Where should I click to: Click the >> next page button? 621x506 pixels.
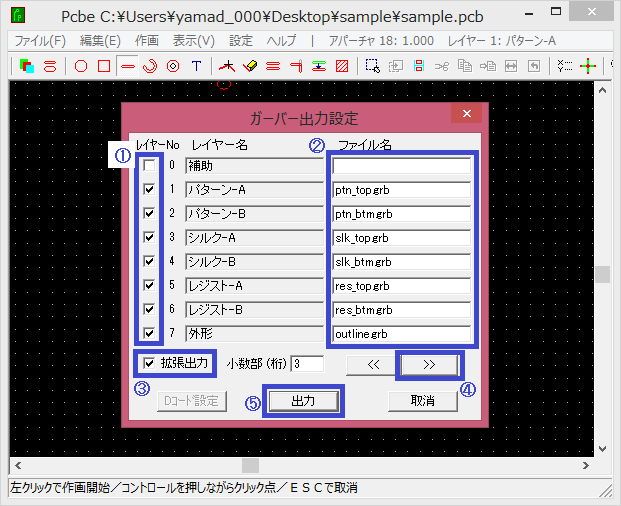[429, 365]
